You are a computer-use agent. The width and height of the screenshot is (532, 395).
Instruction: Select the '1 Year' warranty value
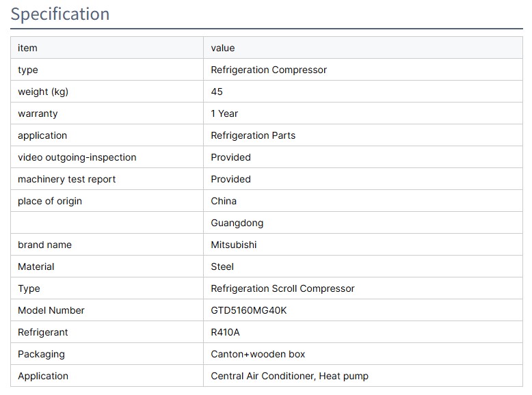[x=224, y=113]
